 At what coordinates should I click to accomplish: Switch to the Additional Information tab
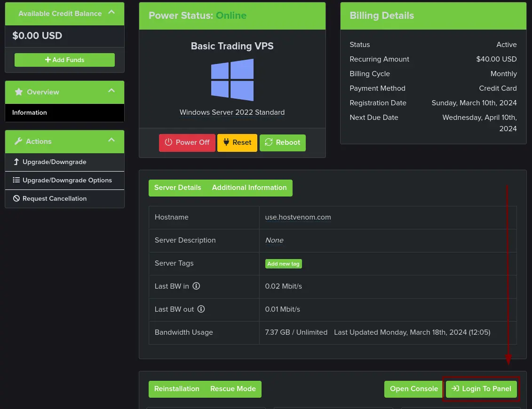(x=249, y=188)
